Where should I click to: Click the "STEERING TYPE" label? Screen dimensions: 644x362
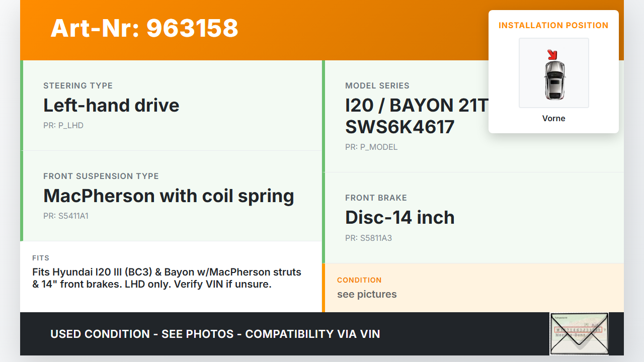(78, 85)
